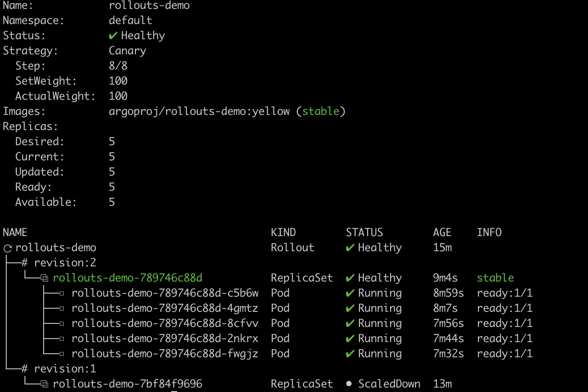
Task: Click the checkmark in the Rollout Healthy status
Action: (x=350, y=248)
